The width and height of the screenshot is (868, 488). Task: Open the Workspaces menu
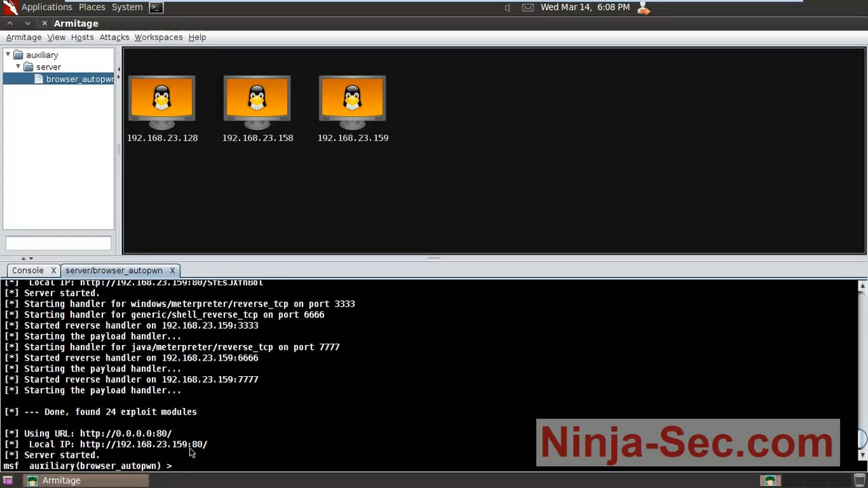tap(158, 37)
